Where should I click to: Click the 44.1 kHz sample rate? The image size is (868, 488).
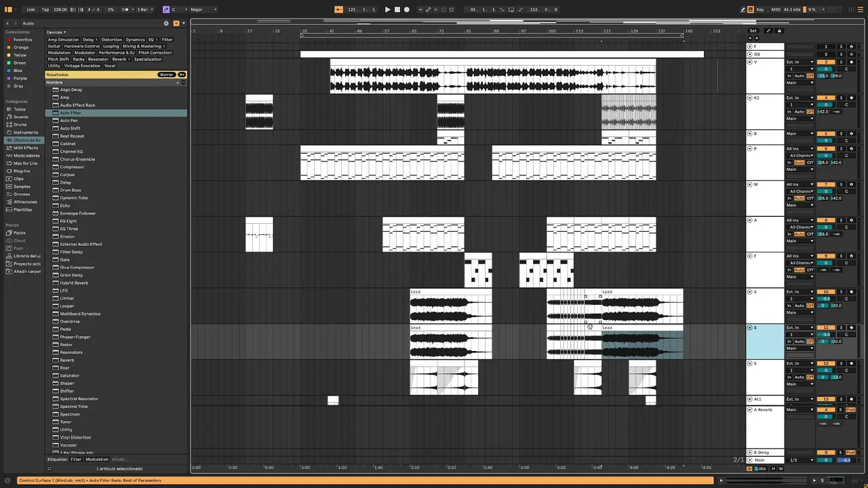click(792, 9)
